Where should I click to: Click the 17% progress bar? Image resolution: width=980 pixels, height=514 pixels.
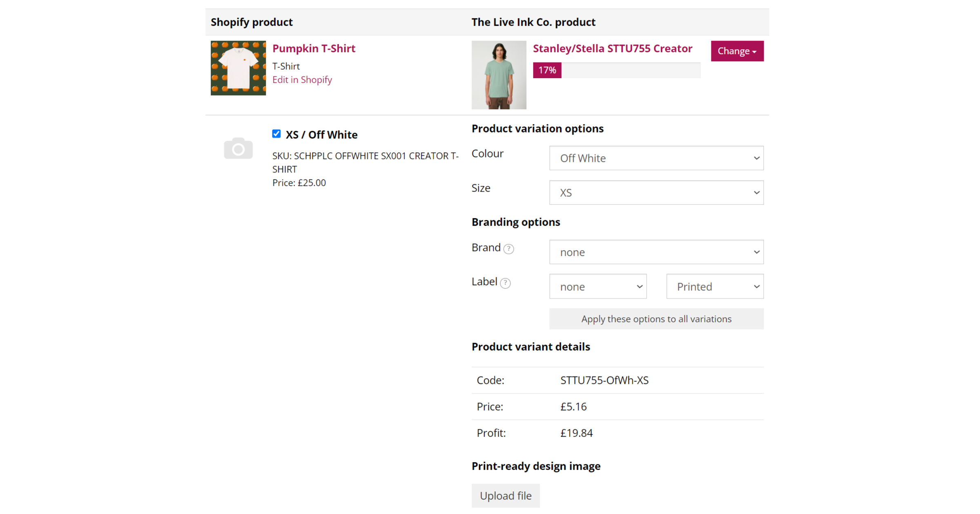(547, 70)
